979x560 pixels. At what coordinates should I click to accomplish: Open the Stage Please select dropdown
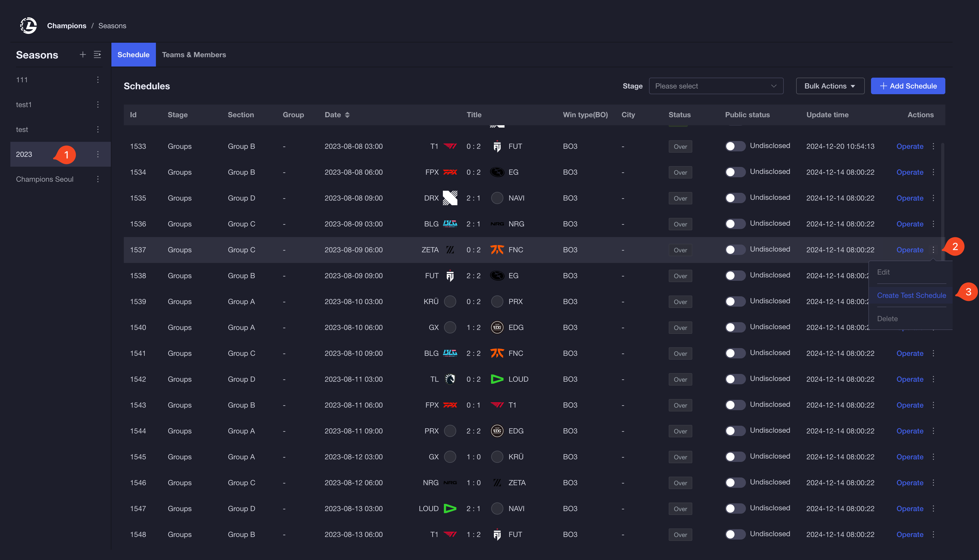pyautogui.click(x=716, y=86)
